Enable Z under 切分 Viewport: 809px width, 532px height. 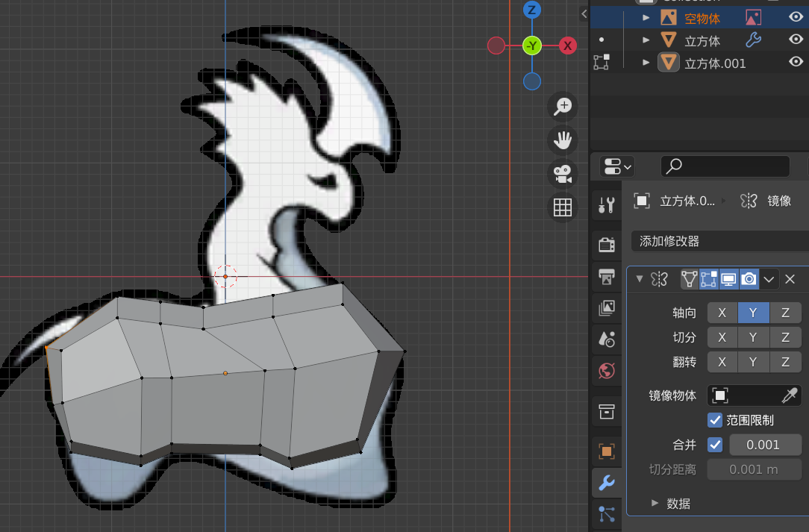(785, 337)
